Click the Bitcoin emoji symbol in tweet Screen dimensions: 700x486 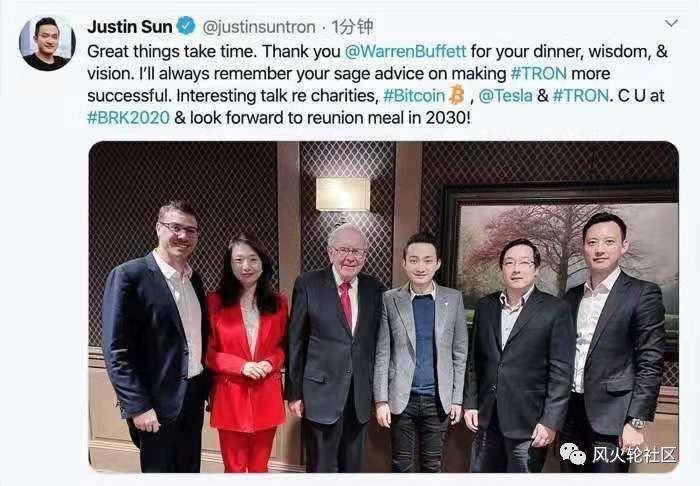pyautogui.click(x=456, y=95)
